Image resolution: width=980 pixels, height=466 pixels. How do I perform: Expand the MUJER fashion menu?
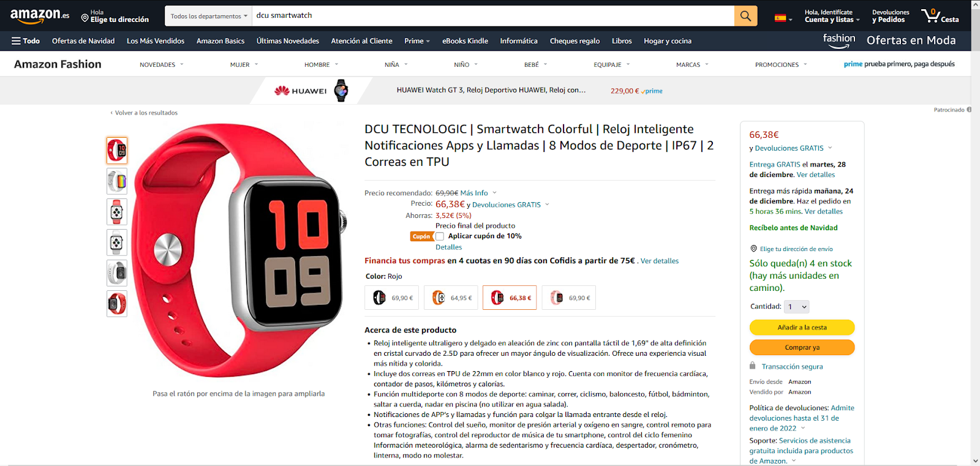pyautogui.click(x=244, y=64)
